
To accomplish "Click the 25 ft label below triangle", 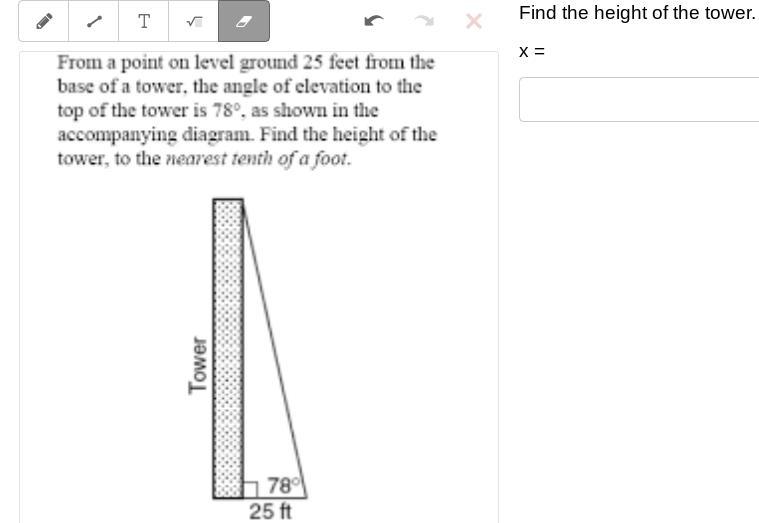I will (x=270, y=511).
